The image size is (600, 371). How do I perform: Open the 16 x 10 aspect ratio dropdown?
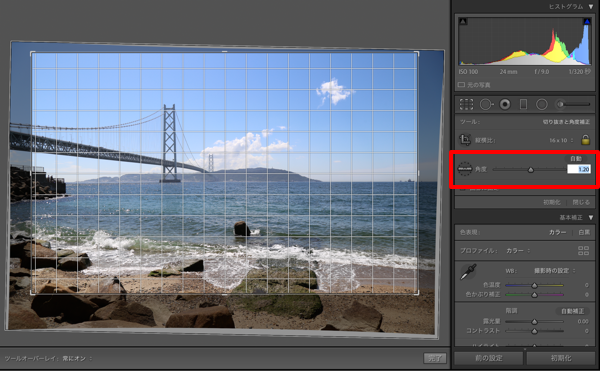(561, 140)
